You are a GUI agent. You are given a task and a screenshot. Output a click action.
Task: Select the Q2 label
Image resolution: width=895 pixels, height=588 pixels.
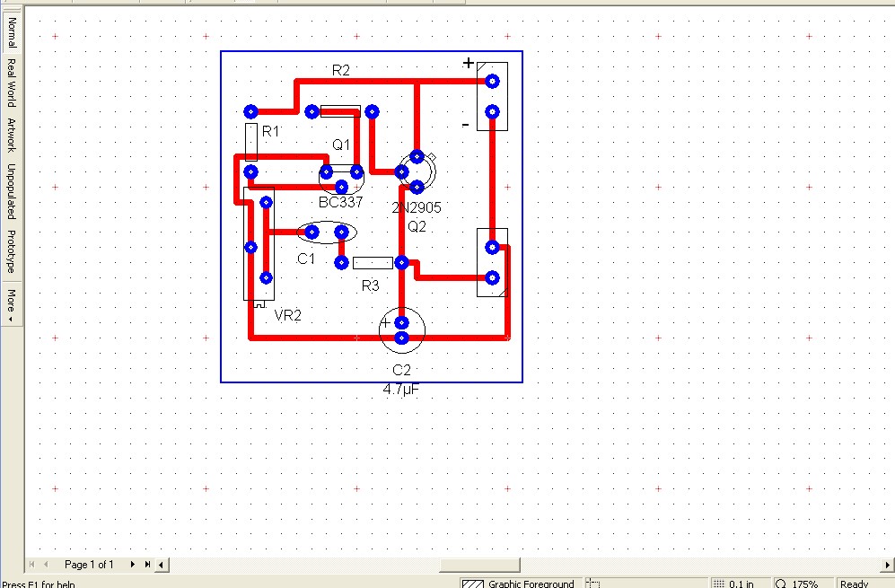pos(417,226)
